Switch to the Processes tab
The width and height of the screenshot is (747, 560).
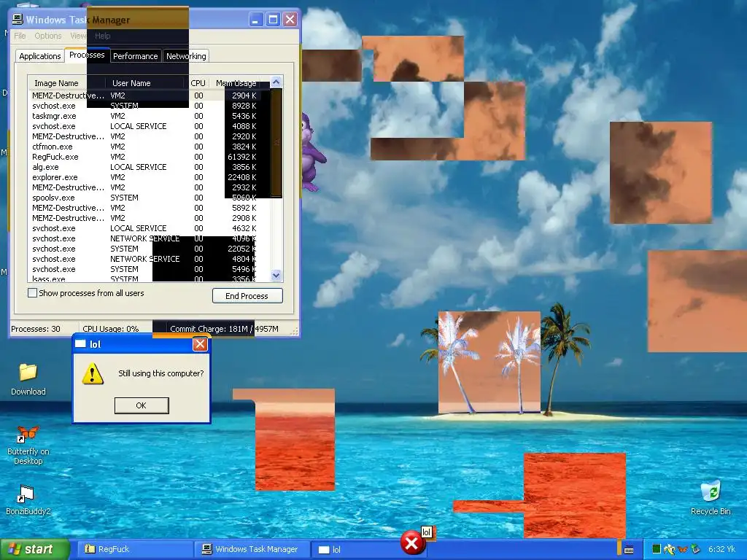[x=88, y=55]
